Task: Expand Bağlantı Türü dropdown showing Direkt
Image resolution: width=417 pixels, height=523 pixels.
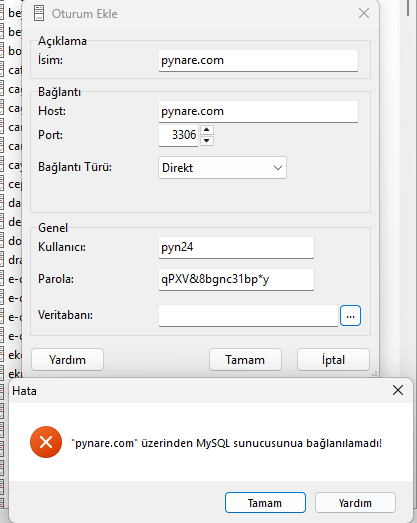Action: (222, 168)
